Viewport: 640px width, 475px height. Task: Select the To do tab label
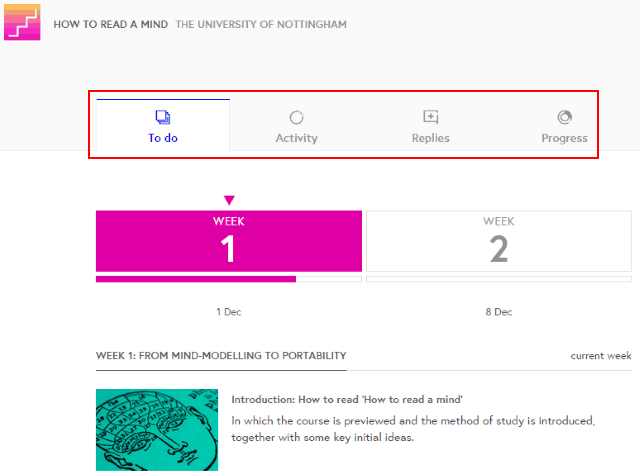(x=163, y=138)
